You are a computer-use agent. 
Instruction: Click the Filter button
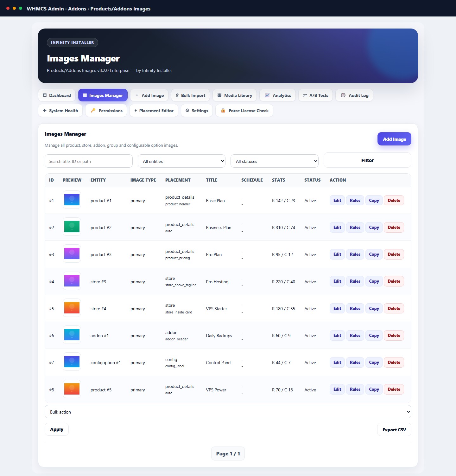tap(367, 160)
